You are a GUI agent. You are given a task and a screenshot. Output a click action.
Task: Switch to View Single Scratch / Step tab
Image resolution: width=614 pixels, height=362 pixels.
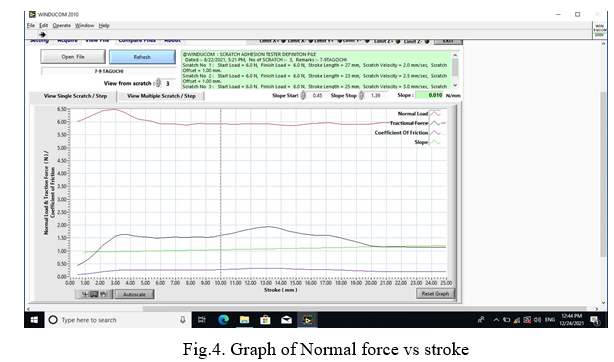(75, 96)
